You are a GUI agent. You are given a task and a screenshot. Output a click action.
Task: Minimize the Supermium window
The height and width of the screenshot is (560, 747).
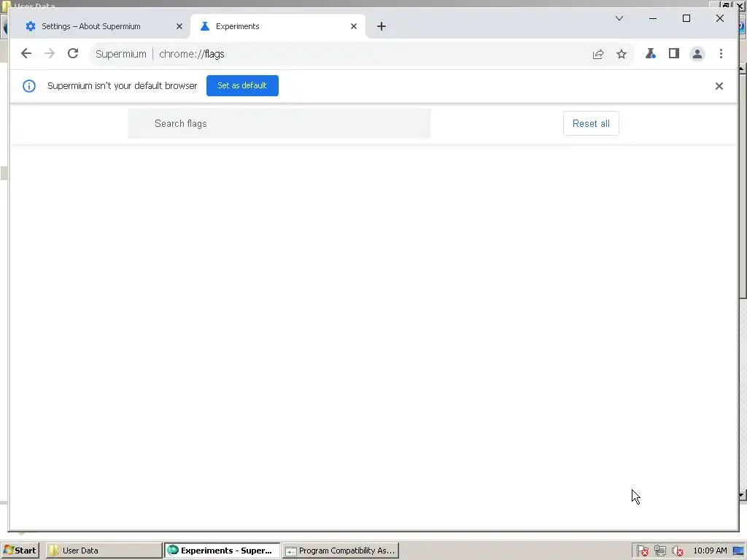(653, 18)
